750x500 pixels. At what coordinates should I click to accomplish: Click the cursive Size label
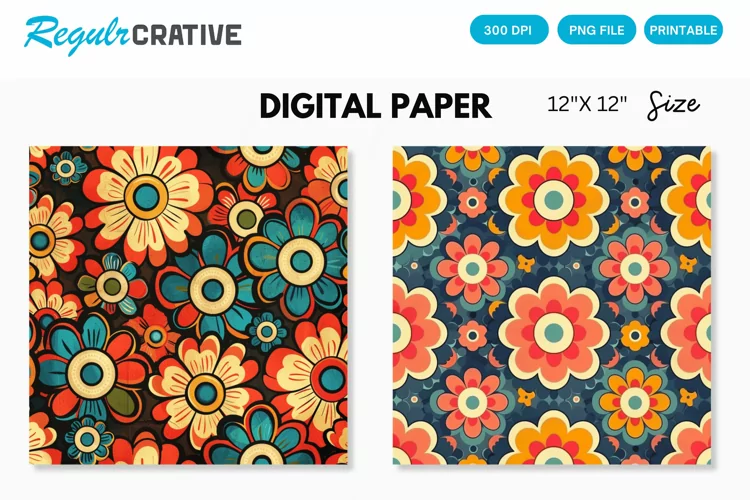pos(673,105)
